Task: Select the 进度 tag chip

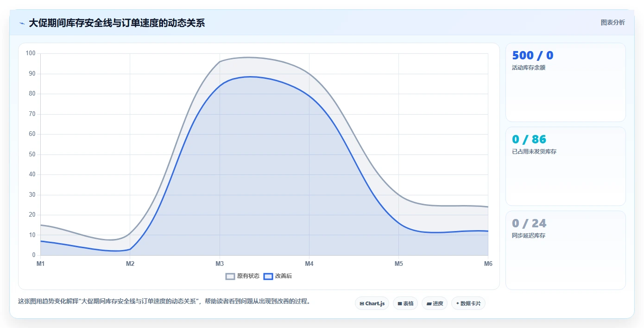Action: pyautogui.click(x=435, y=303)
